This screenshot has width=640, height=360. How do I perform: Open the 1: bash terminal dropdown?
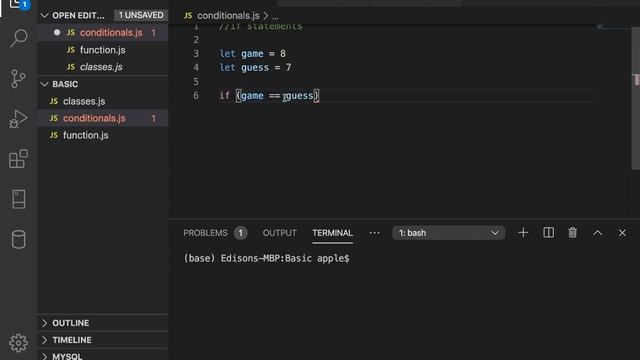(x=448, y=233)
